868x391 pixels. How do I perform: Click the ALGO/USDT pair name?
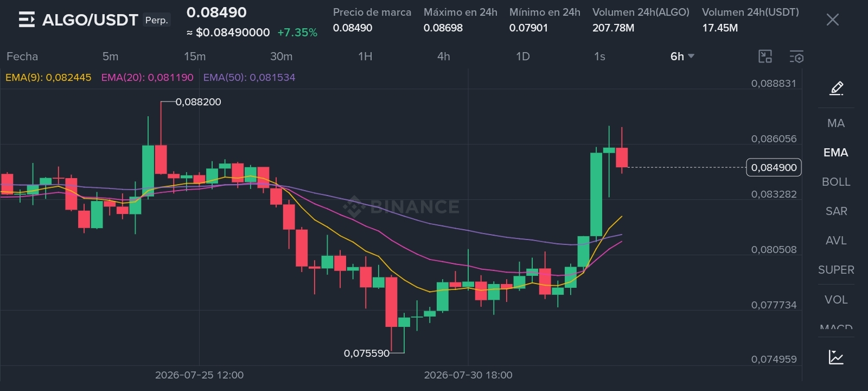[x=90, y=20]
